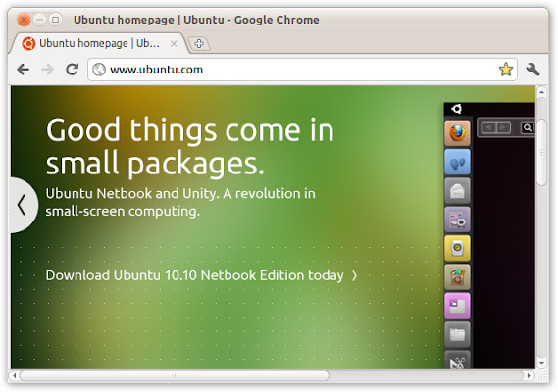Select the Ubuntu homepage tab
Viewport: 558px width, 392px height.
pos(99,43)
